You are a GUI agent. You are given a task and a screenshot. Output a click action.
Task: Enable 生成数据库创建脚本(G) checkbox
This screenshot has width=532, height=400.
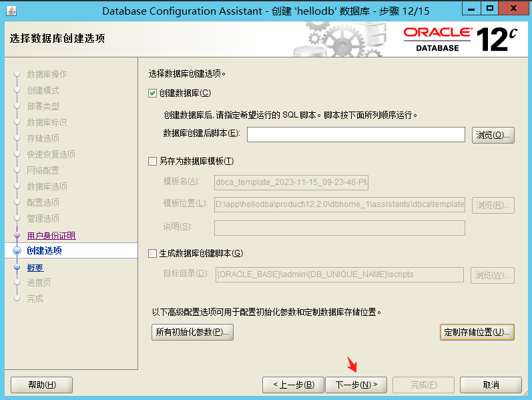[152, 253]
